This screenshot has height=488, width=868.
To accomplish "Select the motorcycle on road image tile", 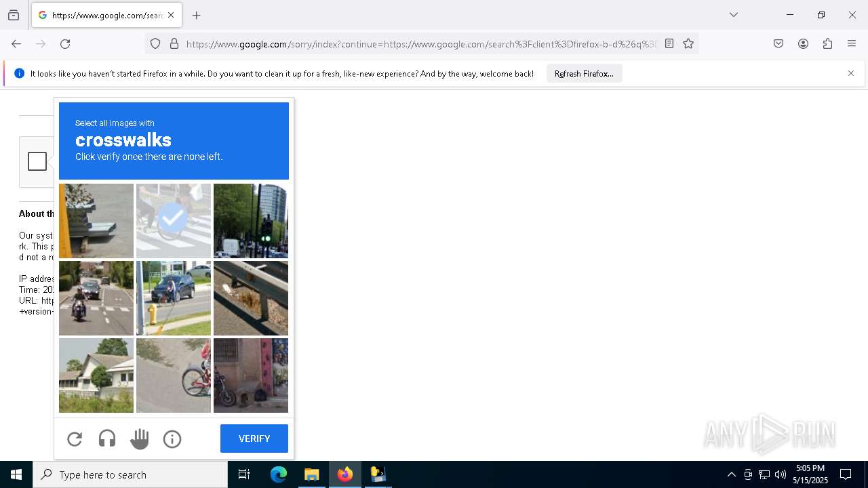I will click(96, 298).
